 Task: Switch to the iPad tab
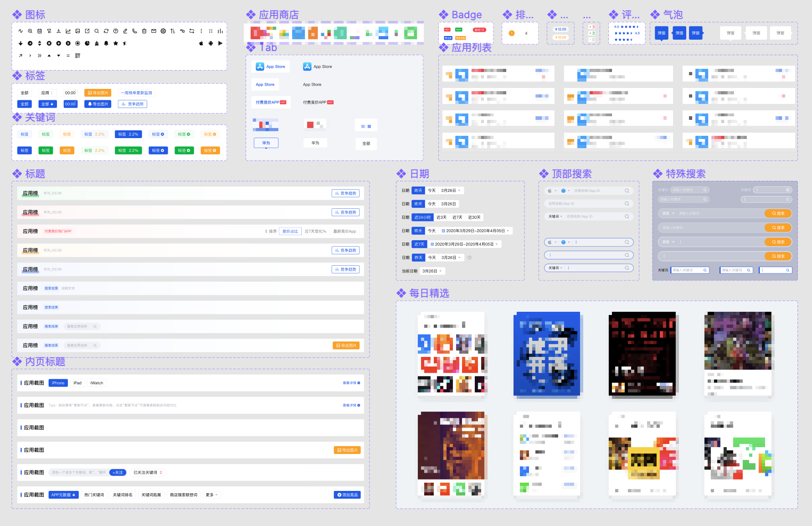pyautogui.click(x=77, y=383)
